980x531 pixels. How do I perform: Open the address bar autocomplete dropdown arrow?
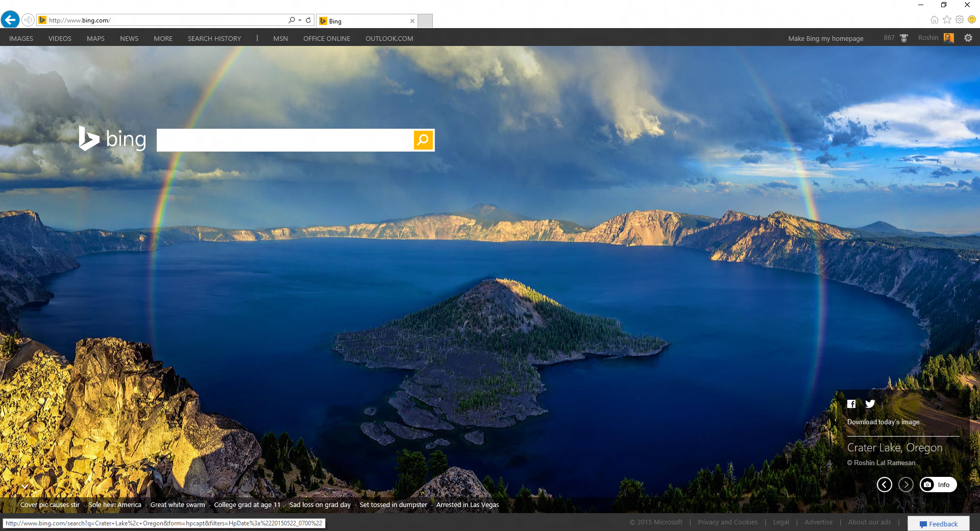300,20
